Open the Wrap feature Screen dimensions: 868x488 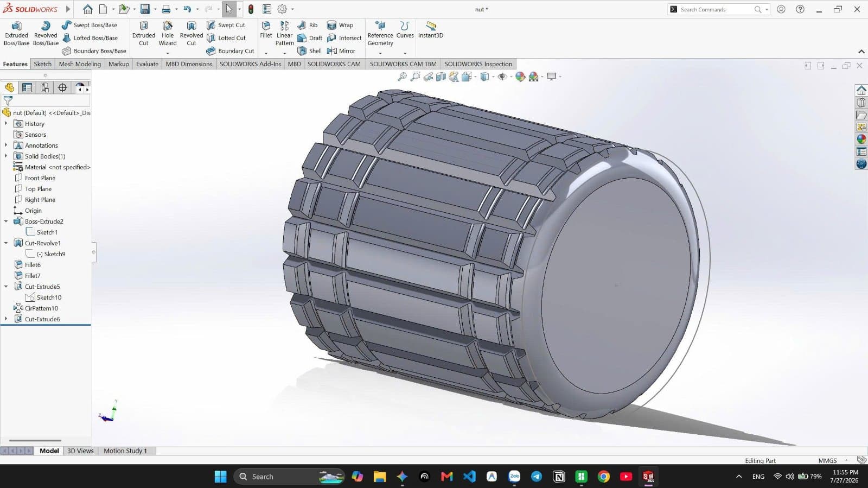[x=340, y=25]
